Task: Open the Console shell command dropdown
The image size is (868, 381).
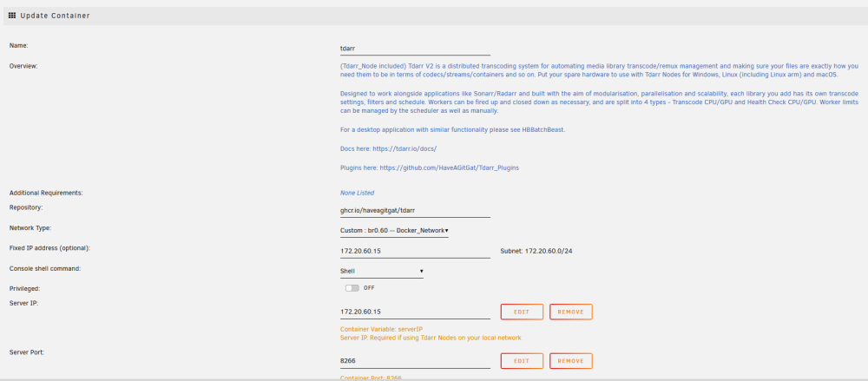Action: click(x=381, y=272)
